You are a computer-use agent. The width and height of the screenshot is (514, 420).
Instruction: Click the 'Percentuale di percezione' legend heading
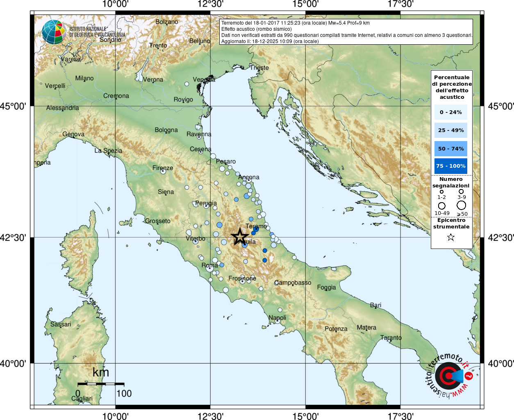tap(452, 87)
